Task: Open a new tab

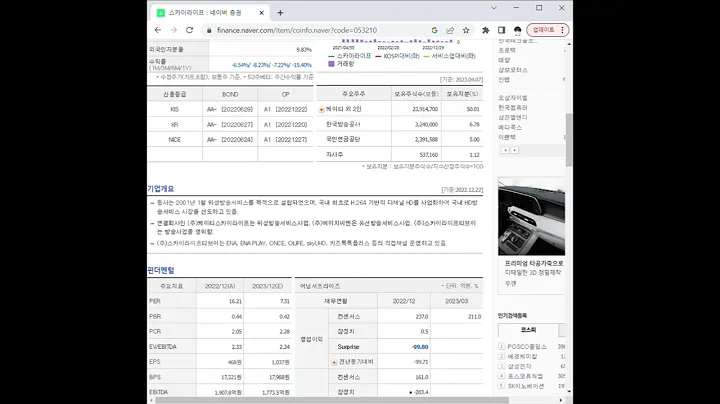Action: 280,13
